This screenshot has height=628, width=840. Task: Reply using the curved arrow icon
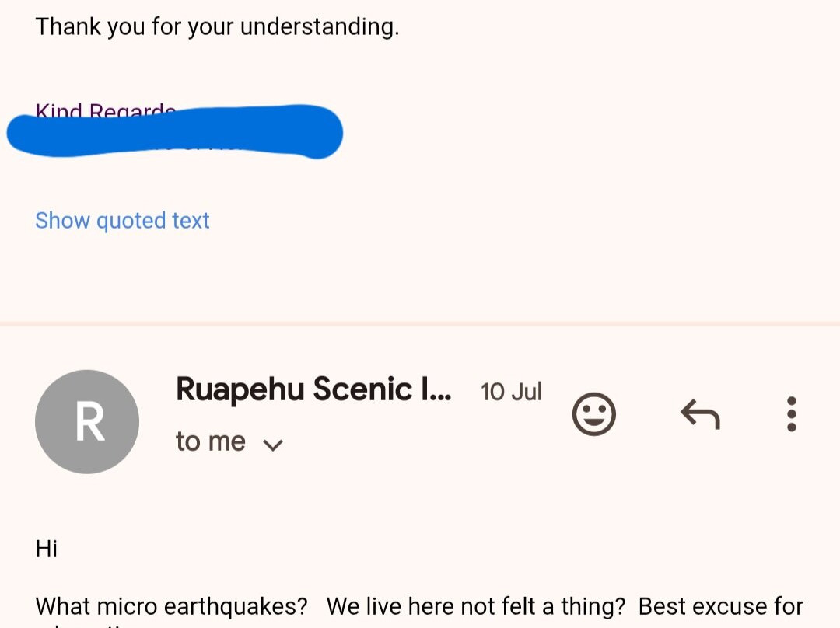point(700,413)
